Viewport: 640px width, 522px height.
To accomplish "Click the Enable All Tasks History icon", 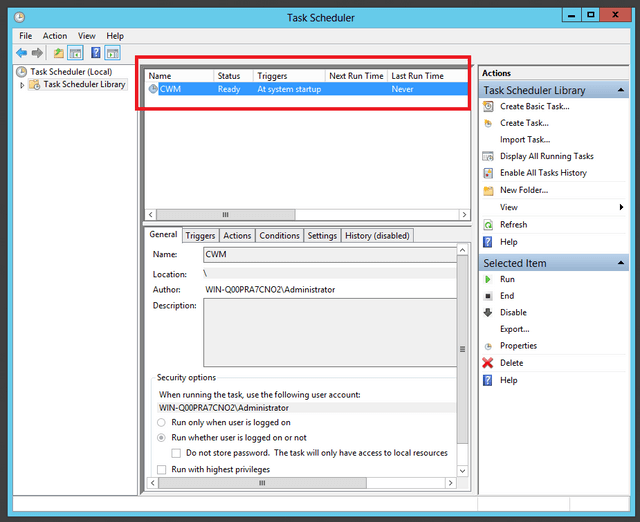I will click(x=488, y=173).
